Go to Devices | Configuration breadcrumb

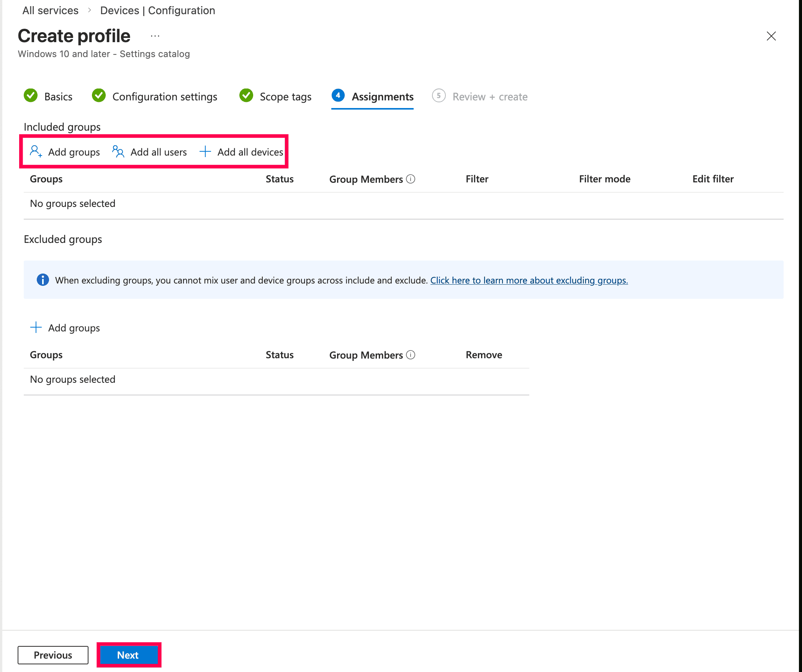pyautogui.click(x=157, y=10)
